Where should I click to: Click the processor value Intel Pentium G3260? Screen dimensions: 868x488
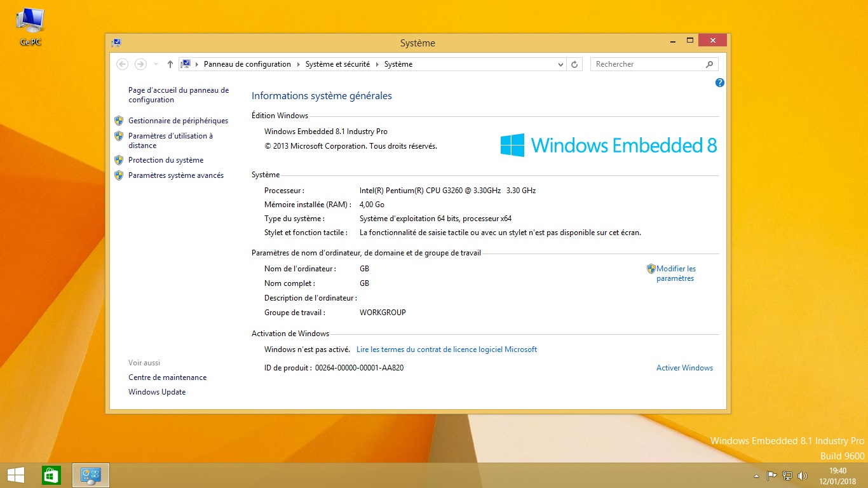(x=447, y=191)
